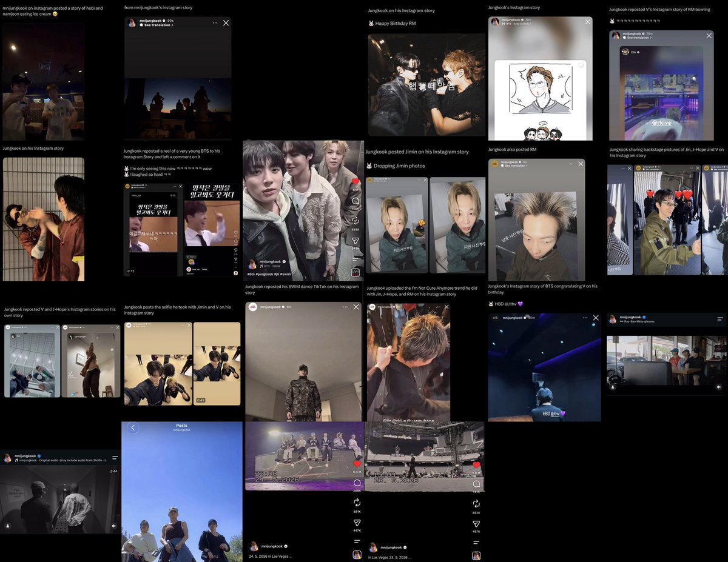Open comments on 23. 5. 2026 stadium video
The image size is (728, 562).
[476, 484]
